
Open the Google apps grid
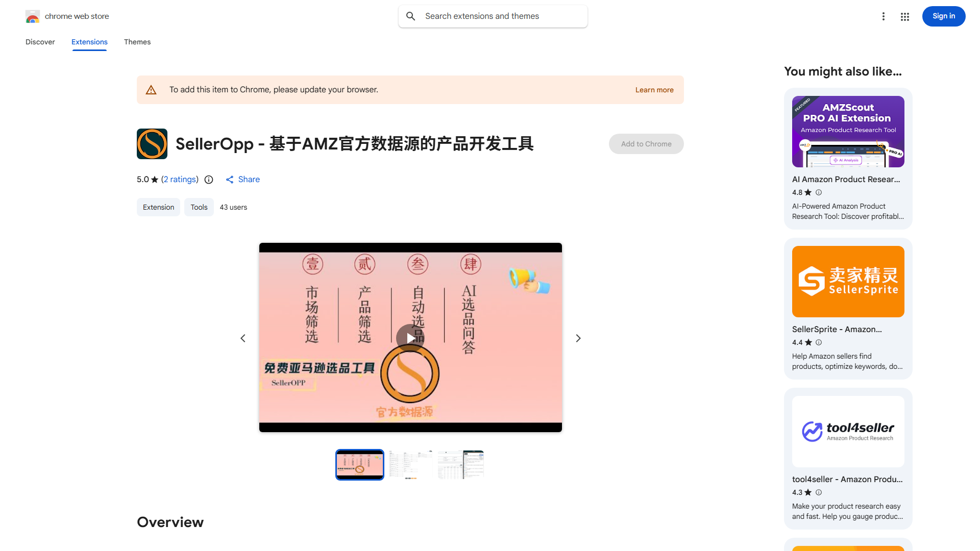[904, 16]
